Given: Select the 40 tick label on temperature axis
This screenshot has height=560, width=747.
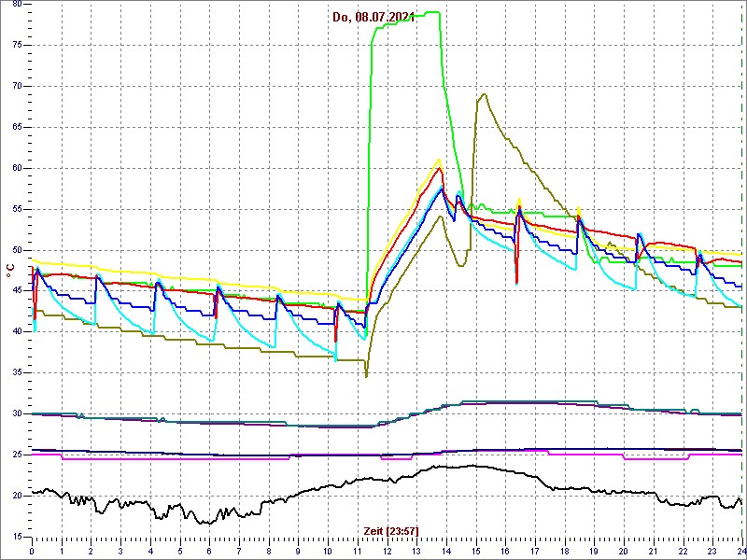Looking at the screenshot, I should click(x=17, y=332).
